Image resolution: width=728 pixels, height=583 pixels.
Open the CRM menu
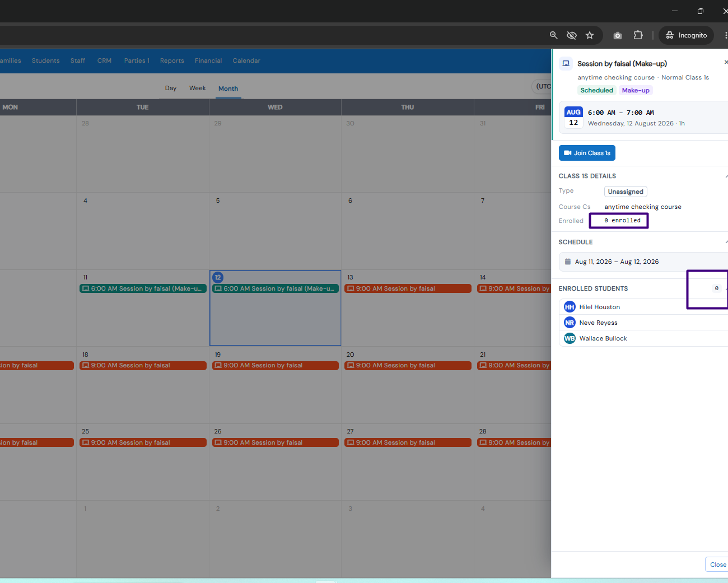pyautogui.click(x=104, y=60)
